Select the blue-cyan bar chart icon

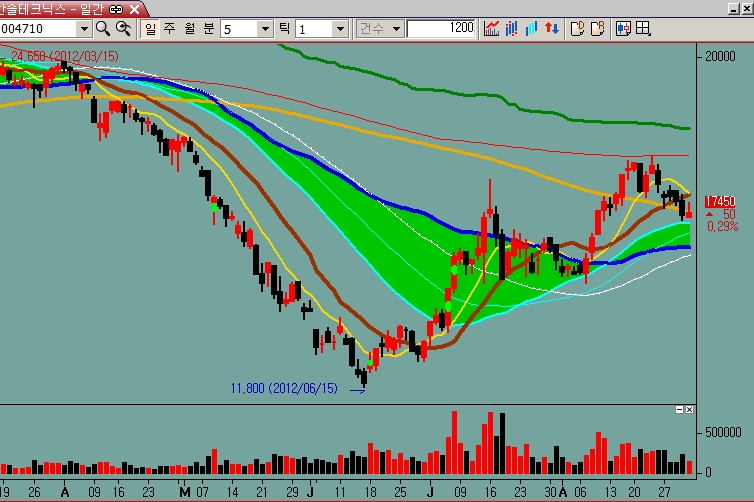(x=532, y=28)
